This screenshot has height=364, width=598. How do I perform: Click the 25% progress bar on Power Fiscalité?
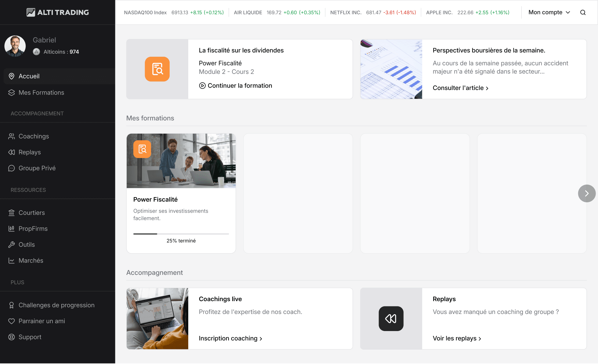tap(181, 234)
